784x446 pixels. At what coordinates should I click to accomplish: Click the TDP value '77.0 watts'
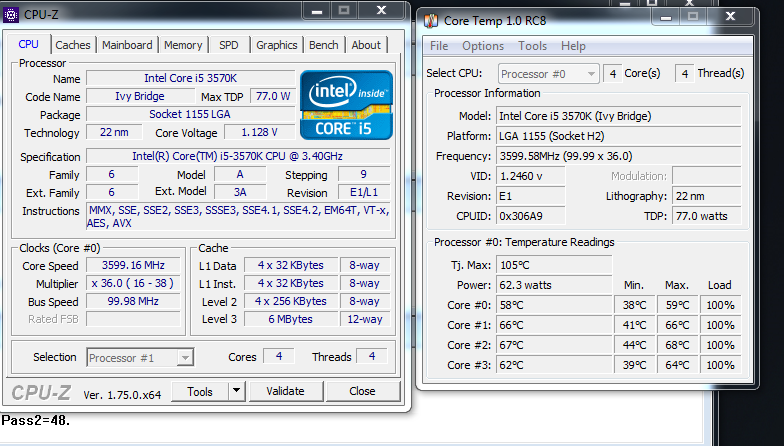(x=706, y=216)
